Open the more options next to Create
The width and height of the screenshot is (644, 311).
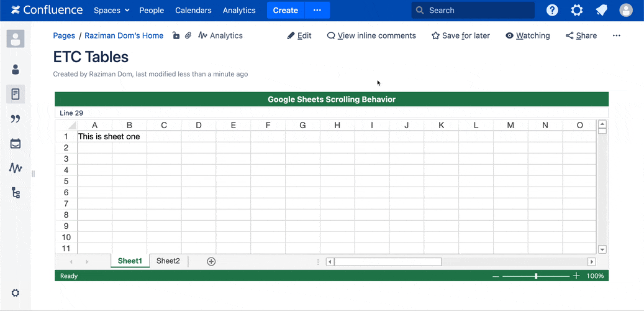[317, 11]
